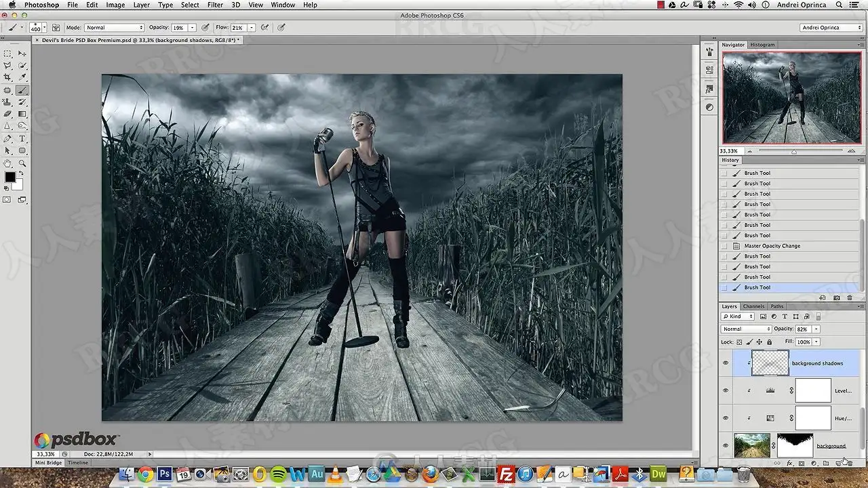The width and height of the screenshot is (868, 488).
Task: Open the layer blend mode dropdown
Action: [x=746, y=329]
